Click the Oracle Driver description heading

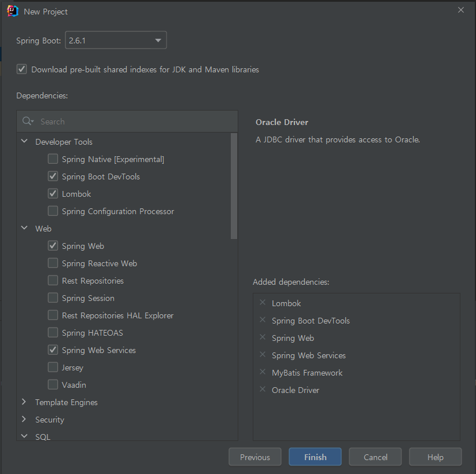[282, 122]
